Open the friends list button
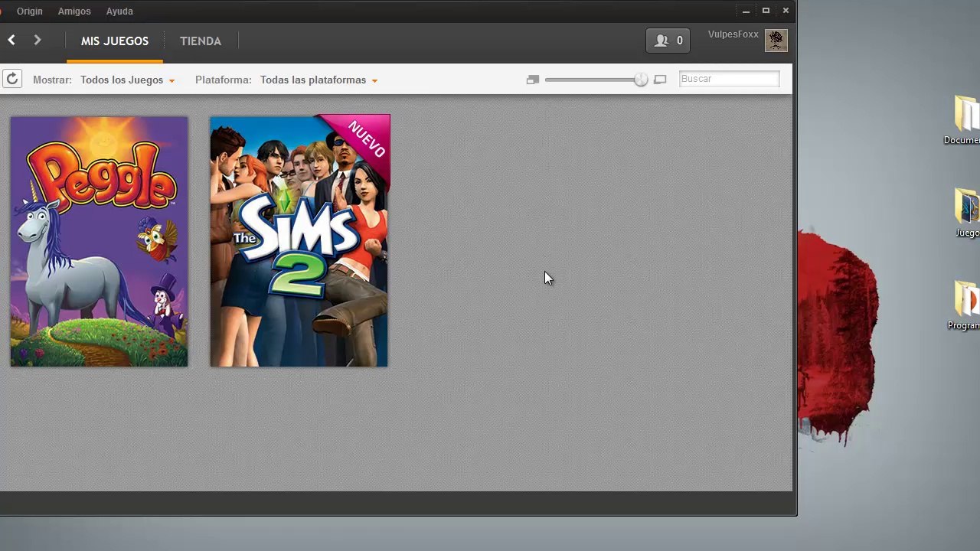980x551 pixels. pos(668,41)
